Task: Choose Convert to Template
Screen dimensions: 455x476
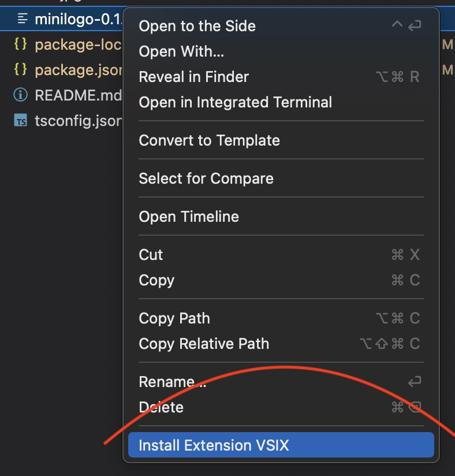Action: point(209,140)
